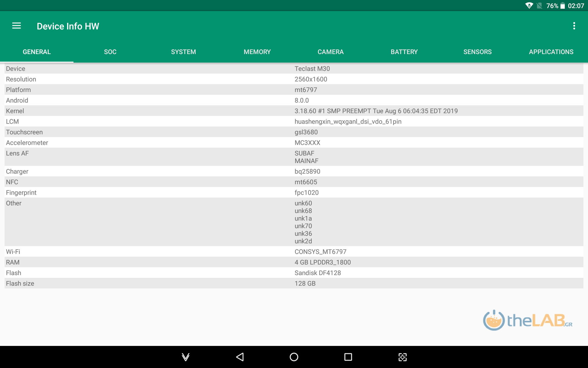Open the three-dot overflow menu
588x368 pixels.
click(x=574, y=26)
